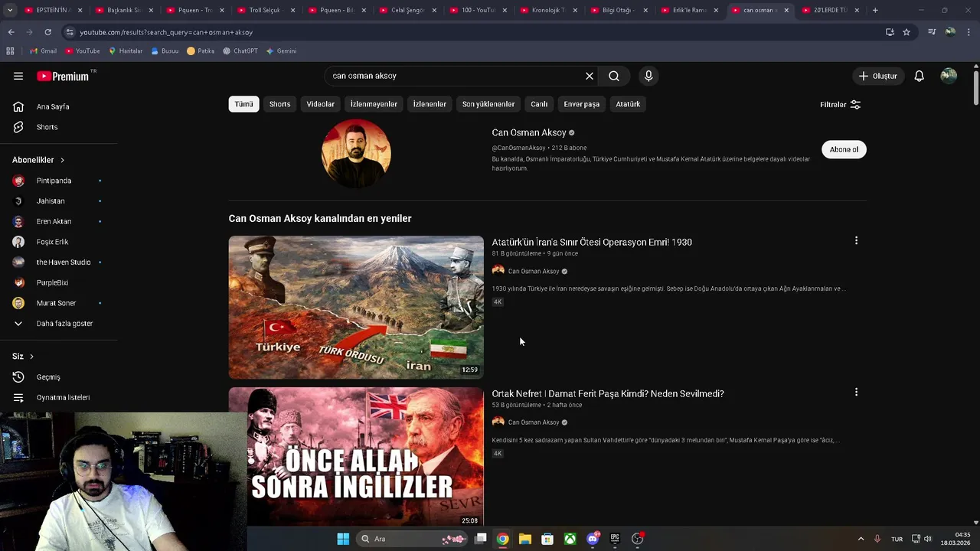The height and width of the screenshot is (551, 980).
Task: Subscribe with the Abone ol button
Action: point(844,149)
